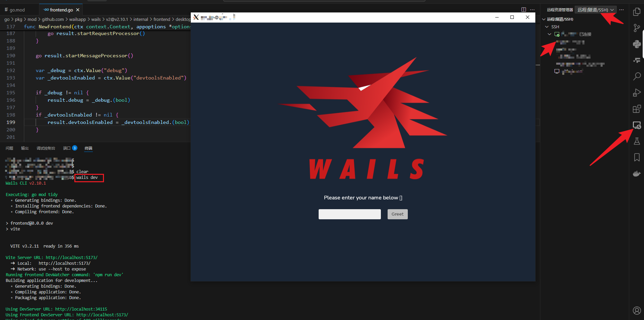This screenshot has width=644, height=320.
Task: Click the 'github.com' breadcrumb segment
Action: (x=53, y=19)
